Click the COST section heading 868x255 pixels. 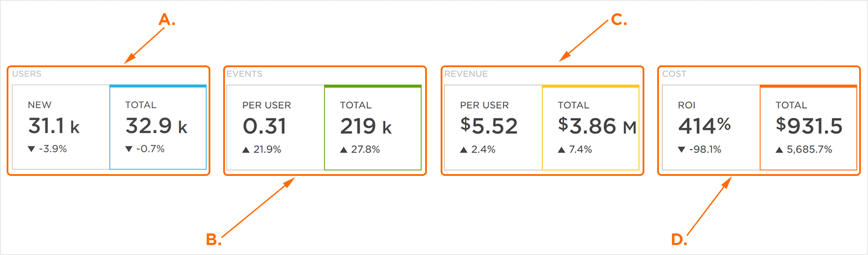[x=674, y=74]
